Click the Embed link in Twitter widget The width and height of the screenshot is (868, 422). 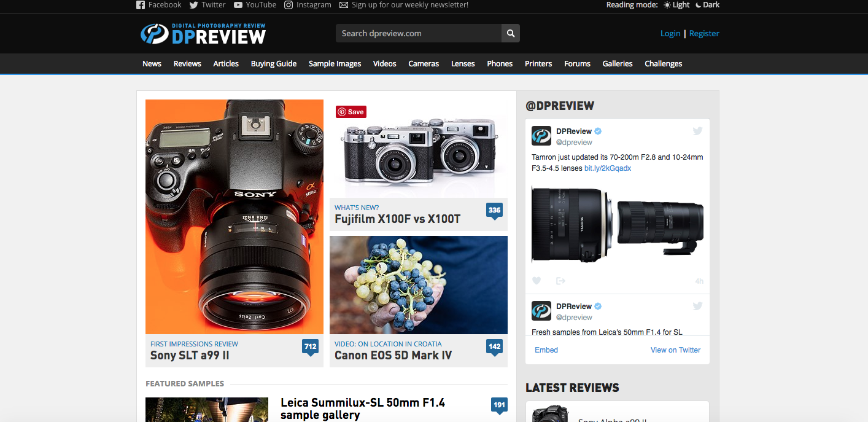point(546,350)
